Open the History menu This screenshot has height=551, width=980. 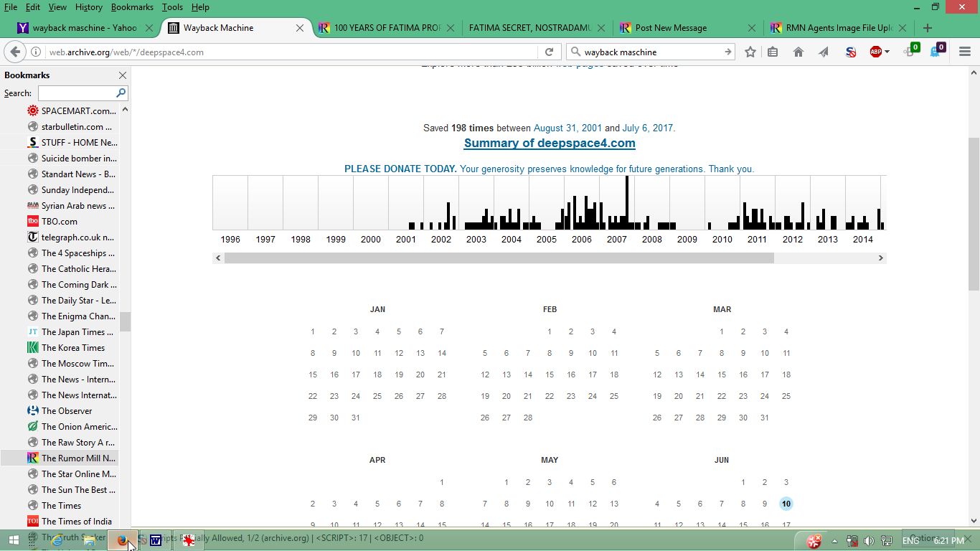88,7
